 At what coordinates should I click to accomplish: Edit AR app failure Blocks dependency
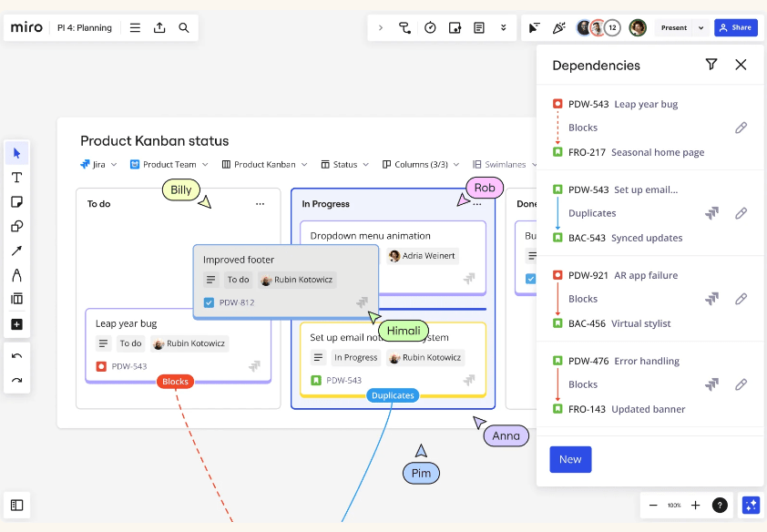tap(741, 299)
